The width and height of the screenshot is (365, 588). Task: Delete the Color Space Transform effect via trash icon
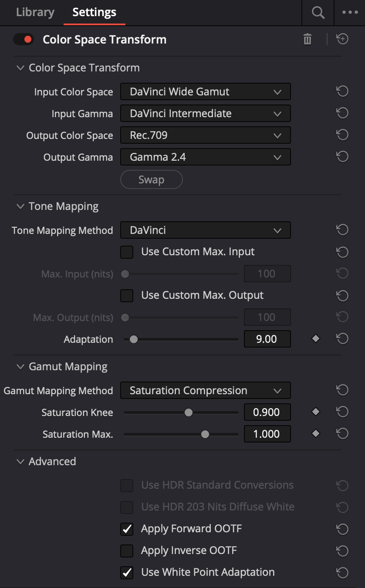coord(308,39)
